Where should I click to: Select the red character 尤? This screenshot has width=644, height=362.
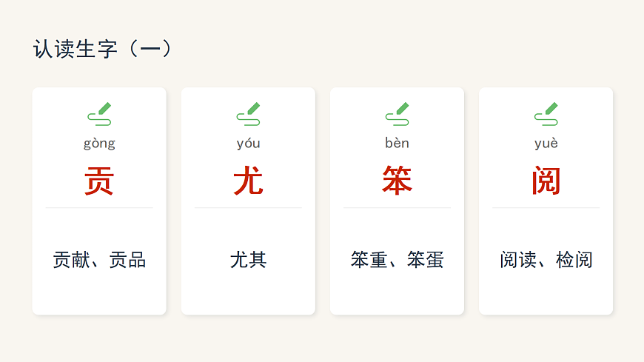click(x=248, y=181)
